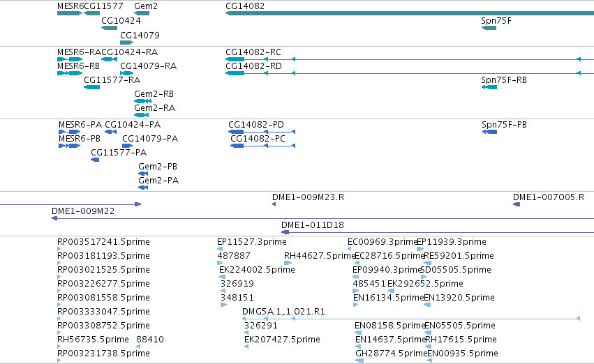
Task: Select the RP003231738.5prime EST label
Action: point(103,354)
